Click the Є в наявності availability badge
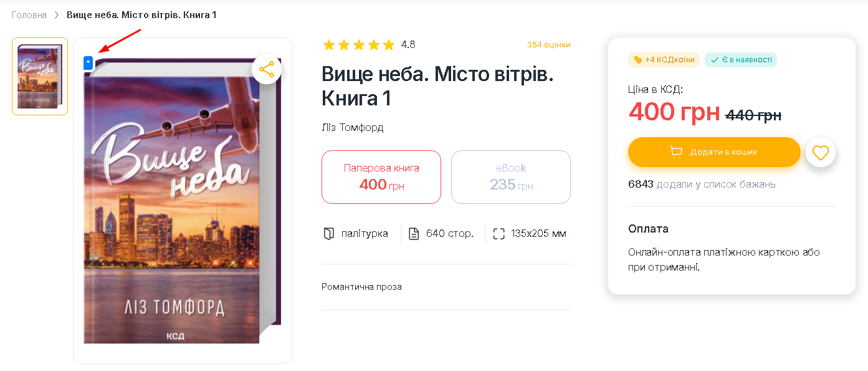This screenshot has width=868, height=371. point(741,60)
